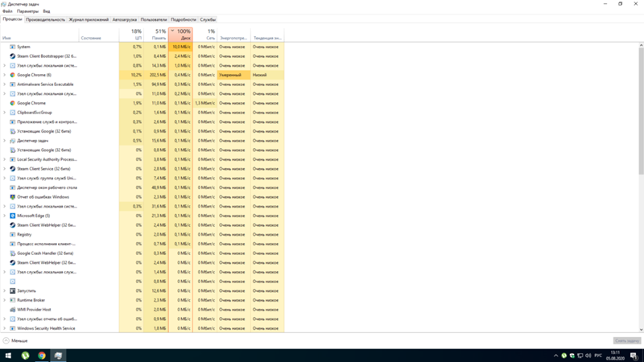Click the Снять задачу button
The width and height of the screenshot is (644, 362).
[627, 340]
